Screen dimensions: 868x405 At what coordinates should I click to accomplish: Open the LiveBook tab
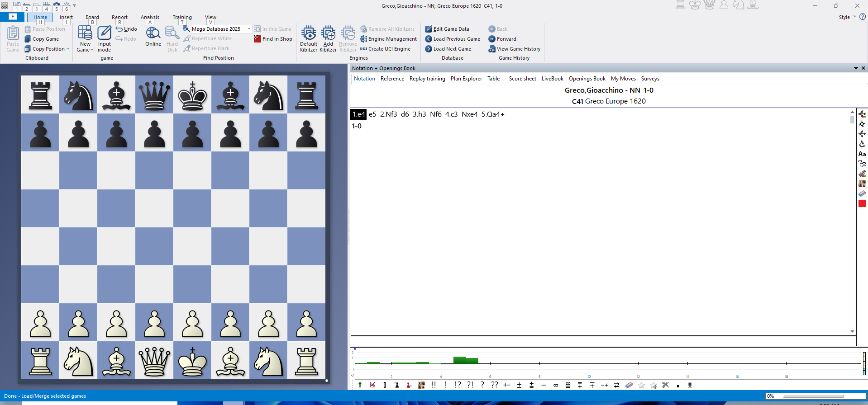pyautogui.click(x=552, y=79)
